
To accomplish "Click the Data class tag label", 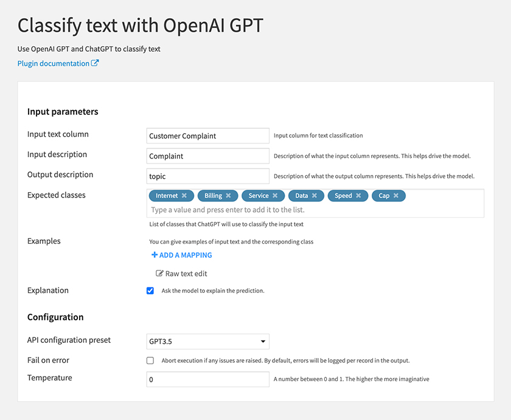I will 302,196.
